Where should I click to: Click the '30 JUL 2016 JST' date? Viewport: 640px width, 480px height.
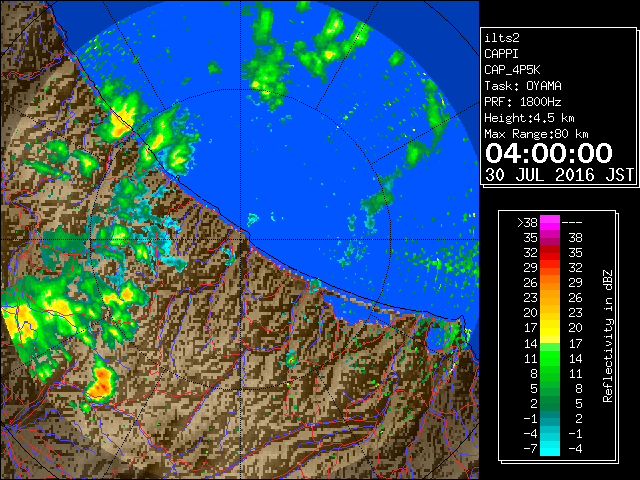(x=560, y=175)
